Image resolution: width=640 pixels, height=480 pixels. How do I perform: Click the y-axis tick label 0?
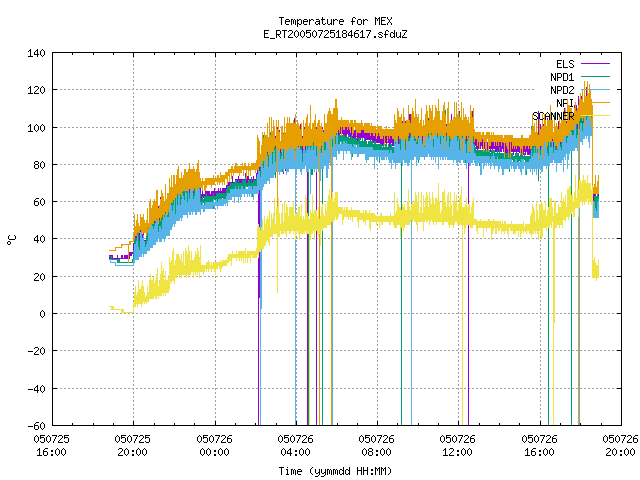(x=42, y=314)
